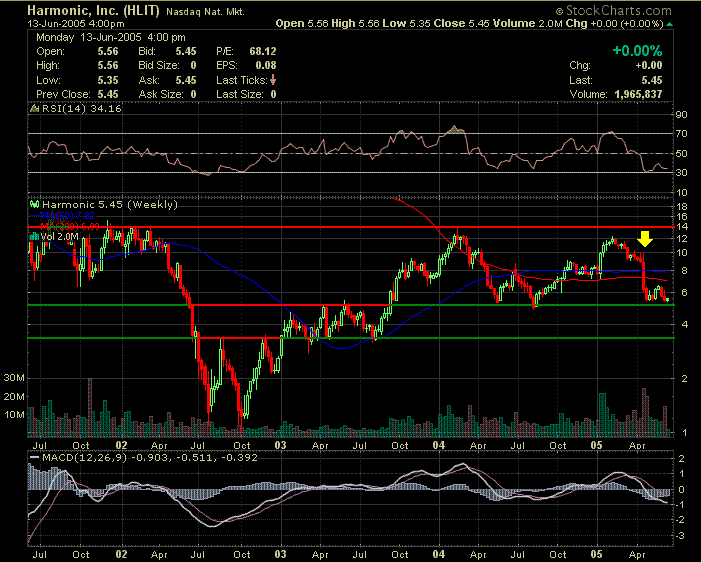This screenshot has width=701, height=562.
Task: Click the MACD legend line marker
Action: coord(34,458)
